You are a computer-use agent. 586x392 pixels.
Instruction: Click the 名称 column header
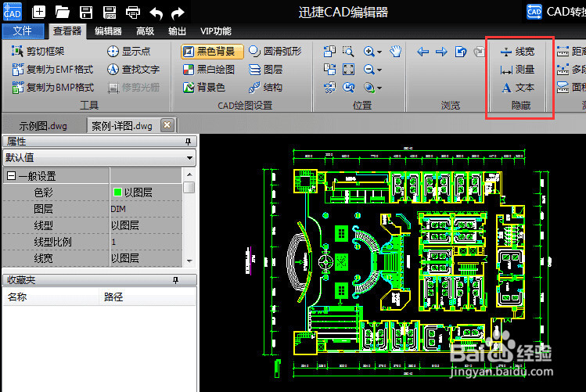51,297
